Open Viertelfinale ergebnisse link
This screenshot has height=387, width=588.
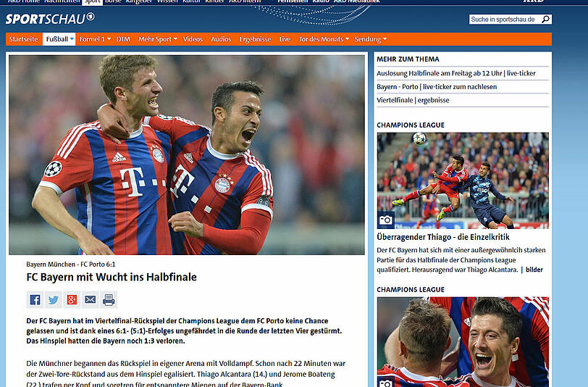pyautogui.click(x=413, y=100)
